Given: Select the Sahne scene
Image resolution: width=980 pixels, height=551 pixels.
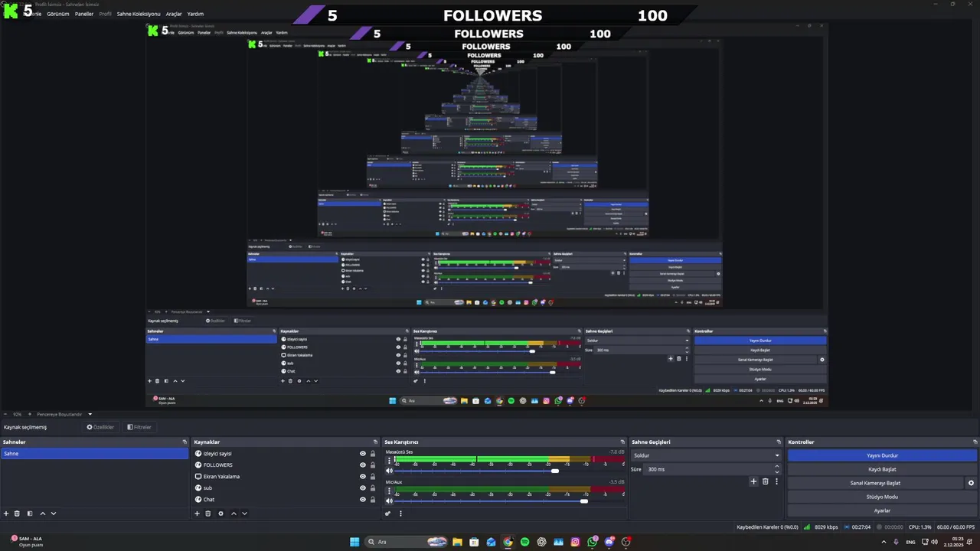Looking at the screenshot, I should (94, 454).
